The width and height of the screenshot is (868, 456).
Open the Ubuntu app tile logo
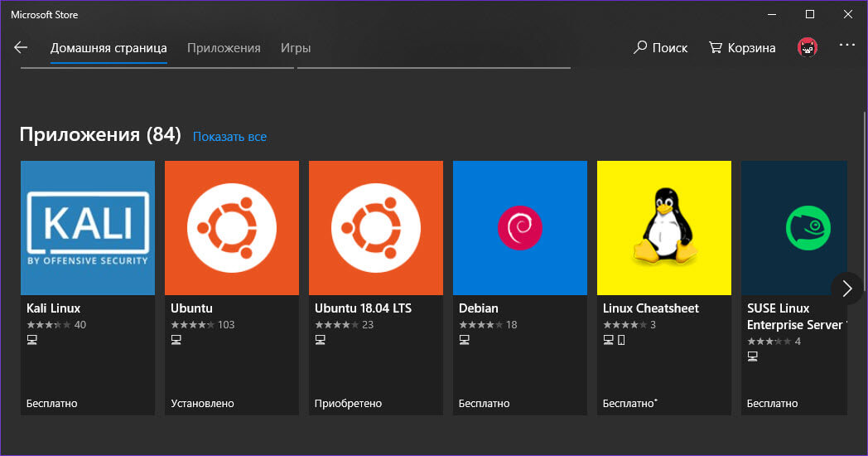(x=231, y=228)
